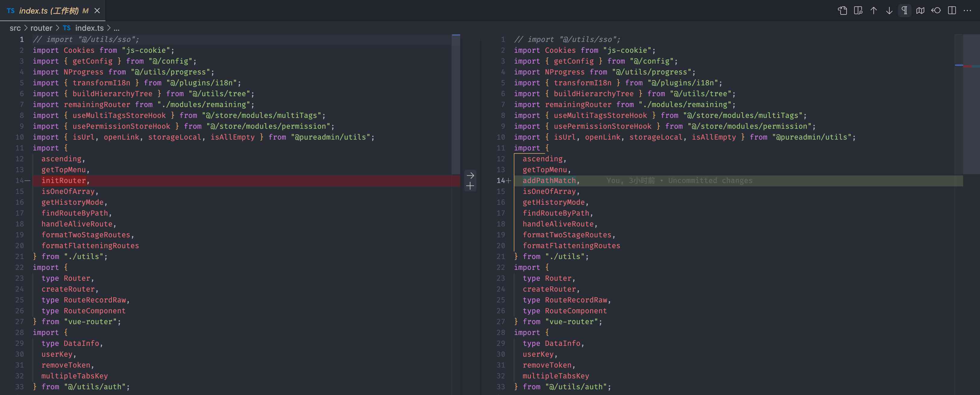Toggle split editor layout icon

tap(952, 11)
